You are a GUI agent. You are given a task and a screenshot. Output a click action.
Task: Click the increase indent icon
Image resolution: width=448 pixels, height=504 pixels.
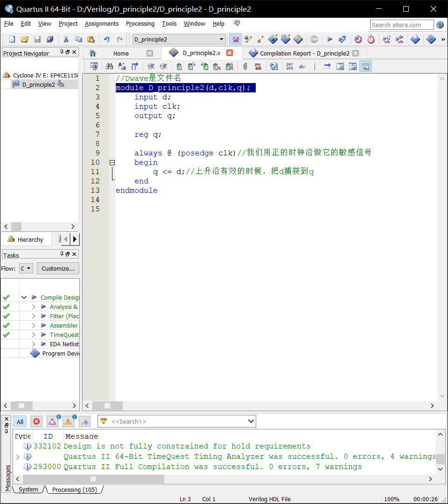coord(151,66)
